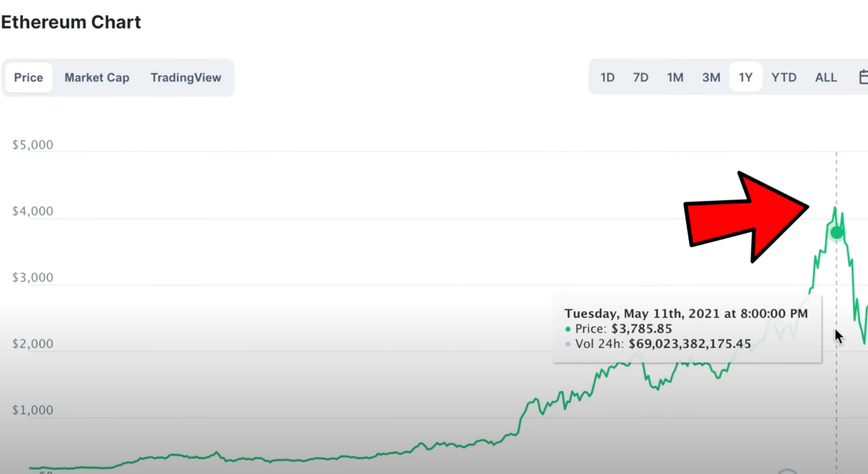Image resolution: width=868 pixels, height=474 pixels.
Task: Click the tooltip Vol 24h value
Action: pos(690,344)
